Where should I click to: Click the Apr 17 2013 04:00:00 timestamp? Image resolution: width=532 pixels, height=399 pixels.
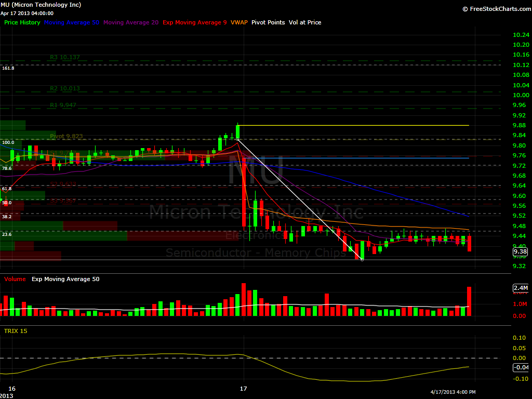tap(27, 13)
